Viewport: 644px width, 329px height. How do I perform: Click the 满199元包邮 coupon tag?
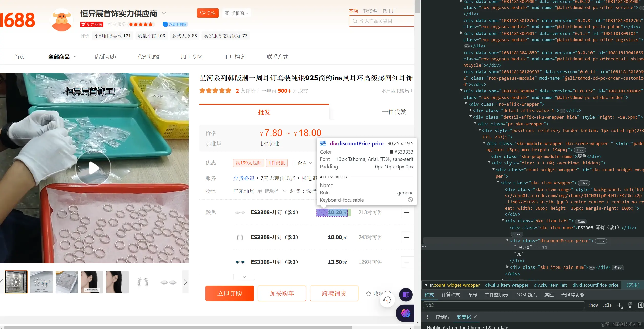point(248,163)
